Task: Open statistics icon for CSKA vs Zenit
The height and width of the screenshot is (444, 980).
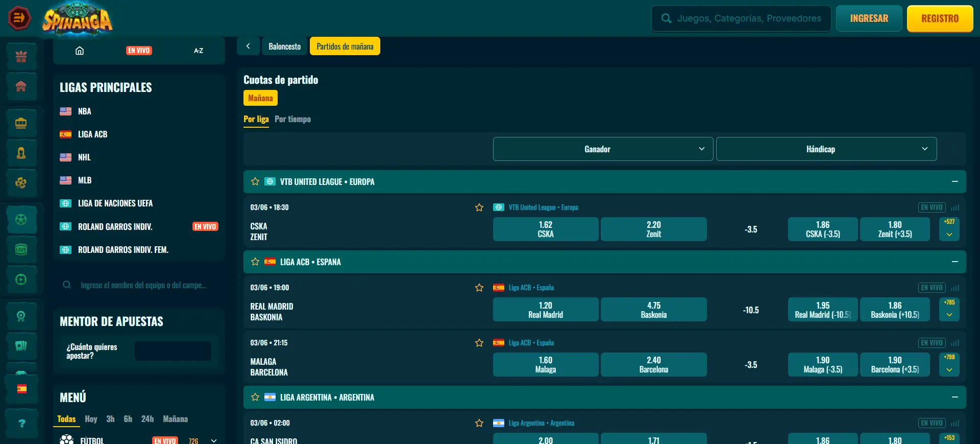Action: (x=955, y=207)
